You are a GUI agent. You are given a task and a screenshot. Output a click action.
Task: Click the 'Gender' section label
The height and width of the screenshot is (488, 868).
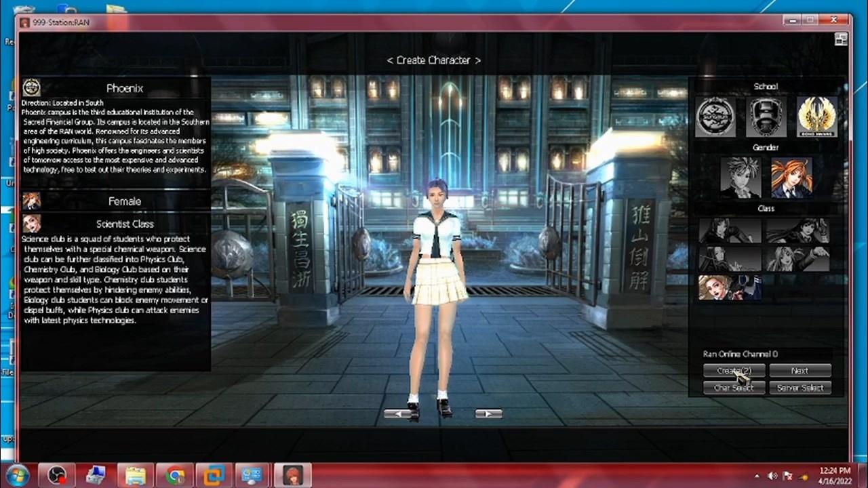coord(766,148)
